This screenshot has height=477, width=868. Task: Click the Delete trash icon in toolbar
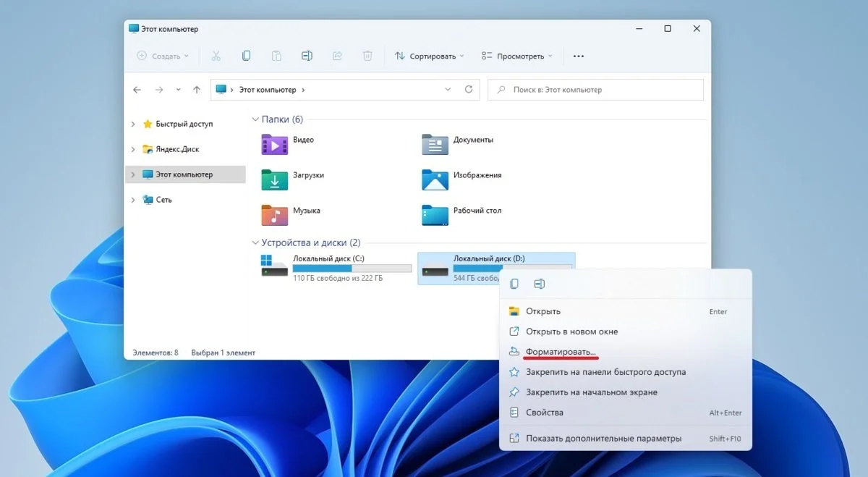(367, 56)
